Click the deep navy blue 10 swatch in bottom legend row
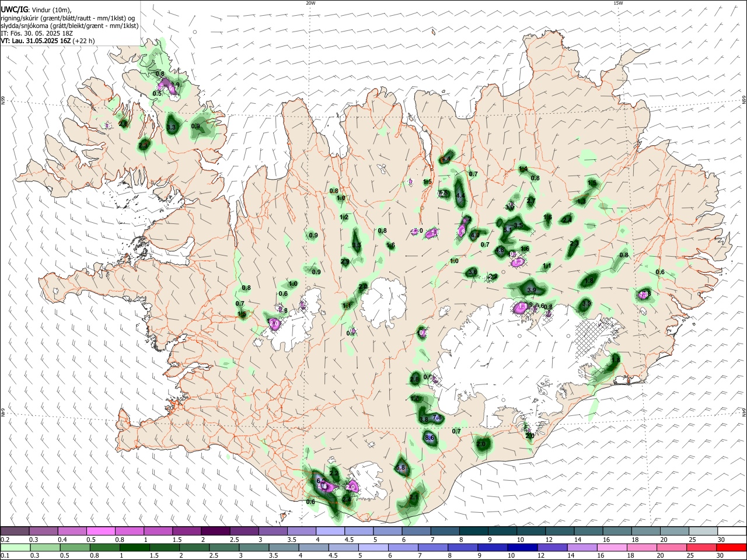The image size is (747, 560). click(x=522, y=547)
